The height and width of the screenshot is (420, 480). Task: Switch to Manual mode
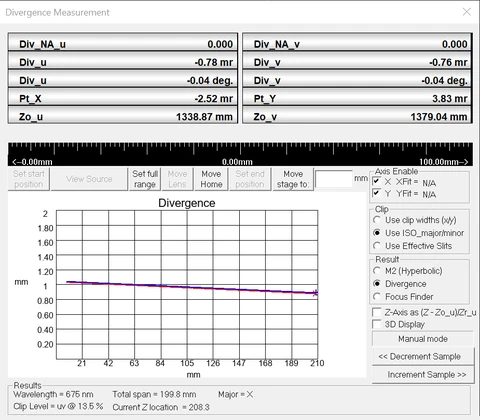tap(423, 339)
